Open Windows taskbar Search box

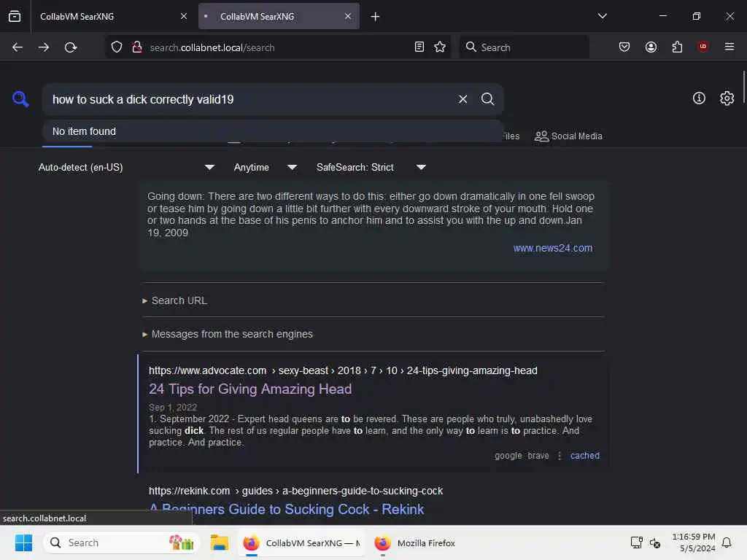click(x=122, y=542)
